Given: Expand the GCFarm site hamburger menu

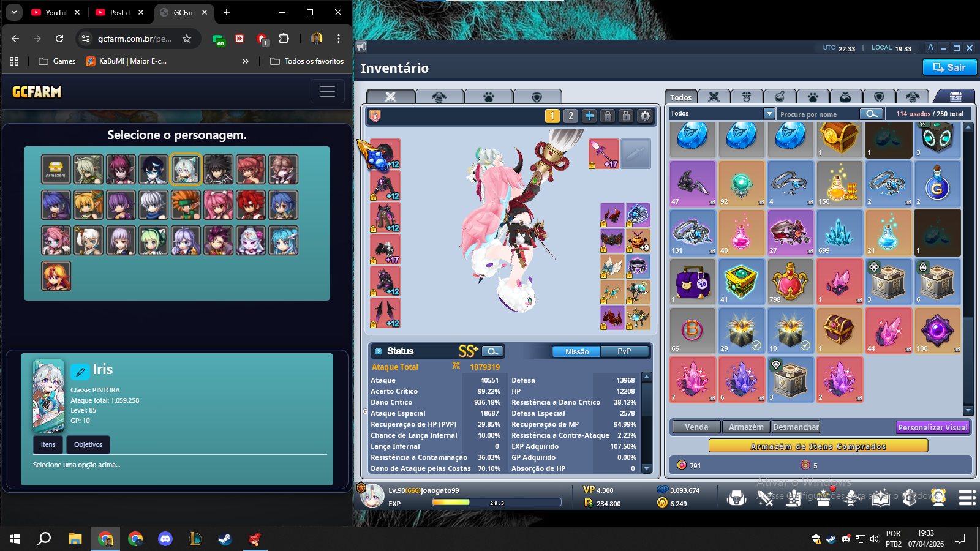Looking at the screenshot, I should point(328,91).
